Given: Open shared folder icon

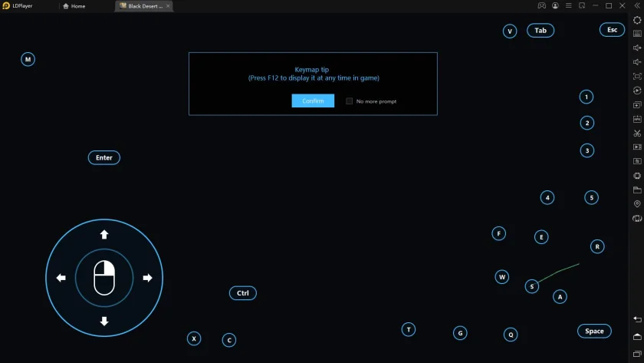Looking at the screenshot, I should click(637, 190).
